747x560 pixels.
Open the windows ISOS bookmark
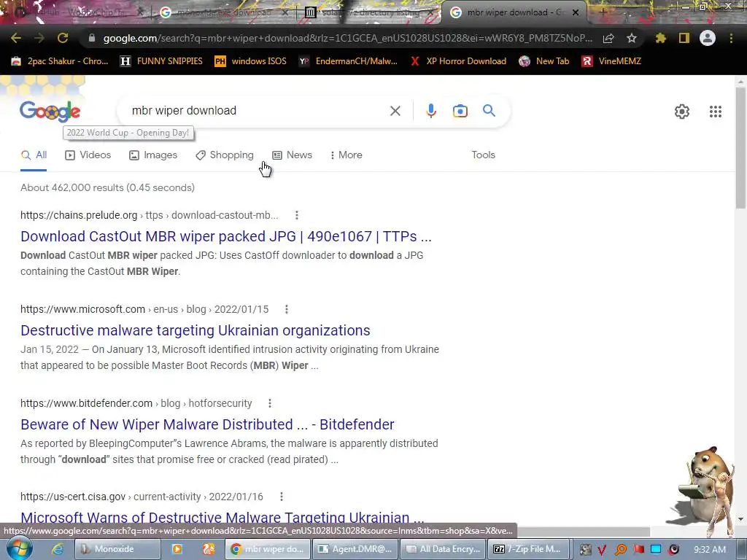point(251,61)
